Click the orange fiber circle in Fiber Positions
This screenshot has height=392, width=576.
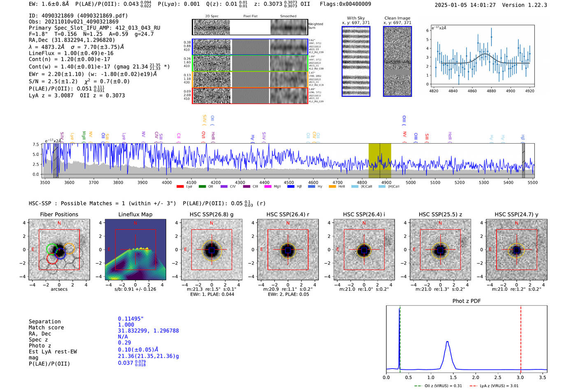coord(69,248)
